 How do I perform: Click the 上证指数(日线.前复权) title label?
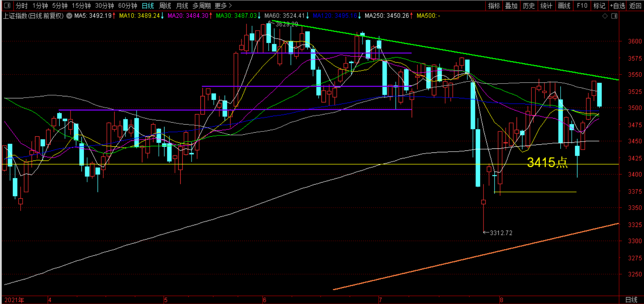33,16
